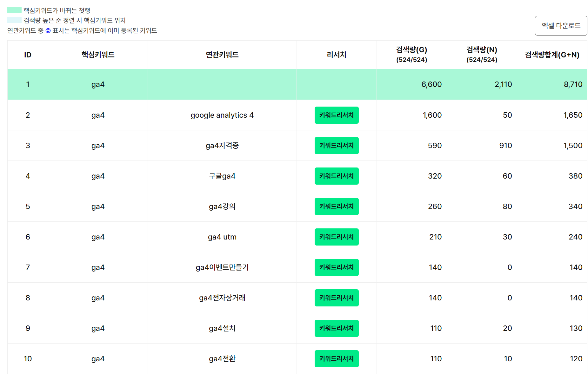Image resolution: width=588 pixels, height=374 pixels.
Task: Click the 340 total search volume cell
Action: click(552, 207)
